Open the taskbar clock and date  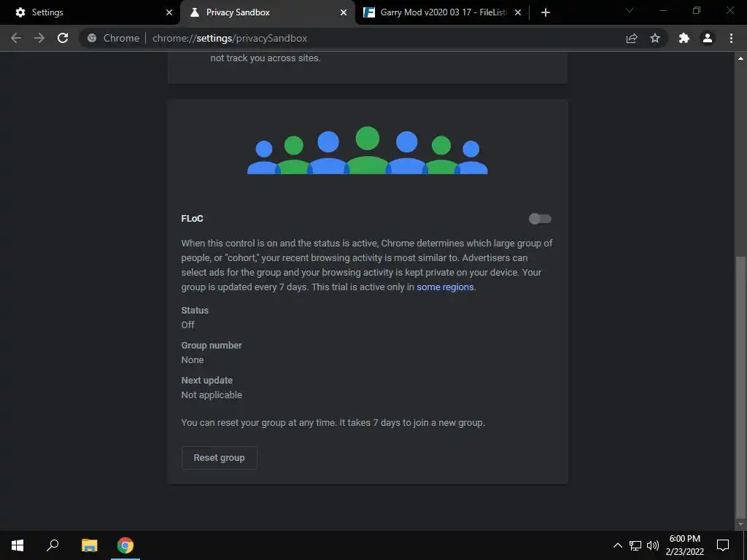point(684,545)
